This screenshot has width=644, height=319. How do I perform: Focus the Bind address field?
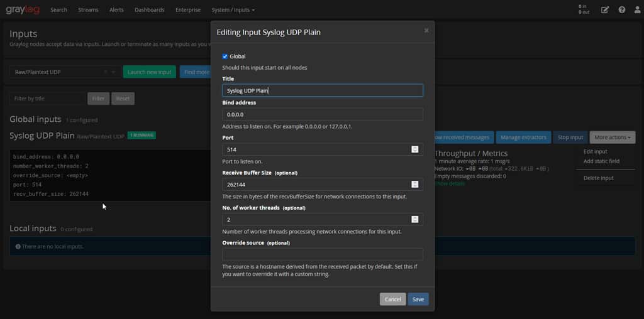pyautogui.click(x=323, y=114)
